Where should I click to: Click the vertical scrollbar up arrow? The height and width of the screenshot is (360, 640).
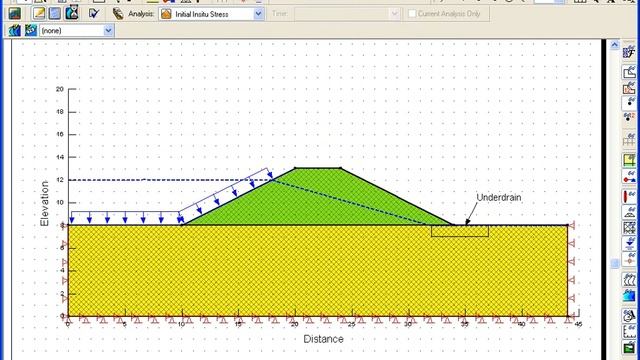coord(615,45)
